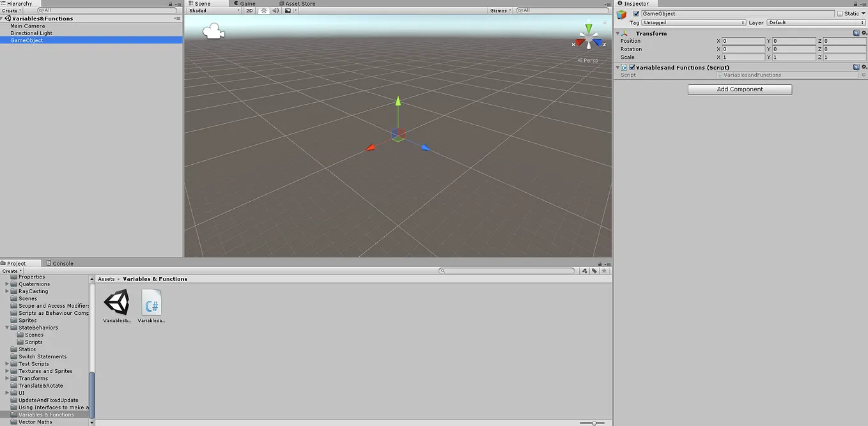The height and width of the screenshot is (426, 868).
Task: Click the Inspector lock padlock icon
Action: [855, 3]
